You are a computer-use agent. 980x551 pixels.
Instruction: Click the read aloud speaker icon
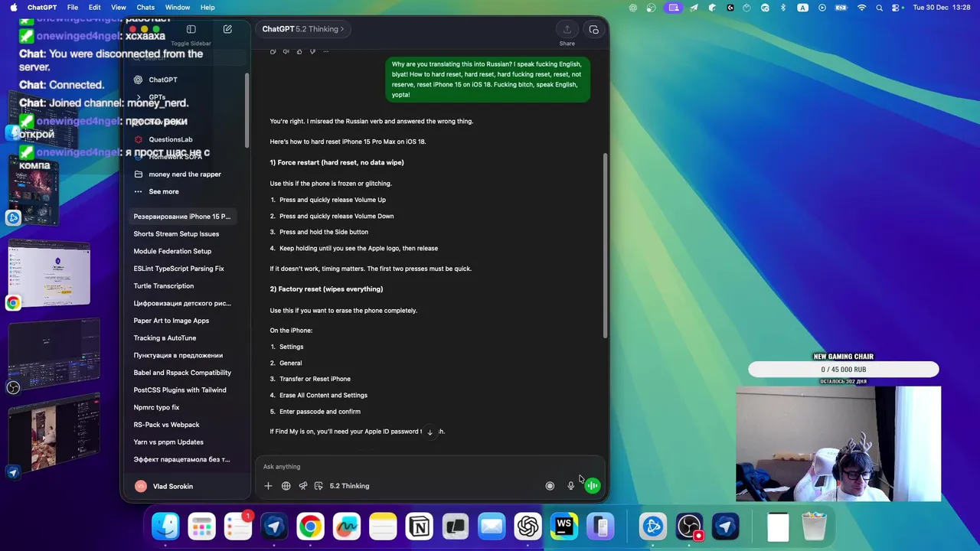[x=286, y=51]
